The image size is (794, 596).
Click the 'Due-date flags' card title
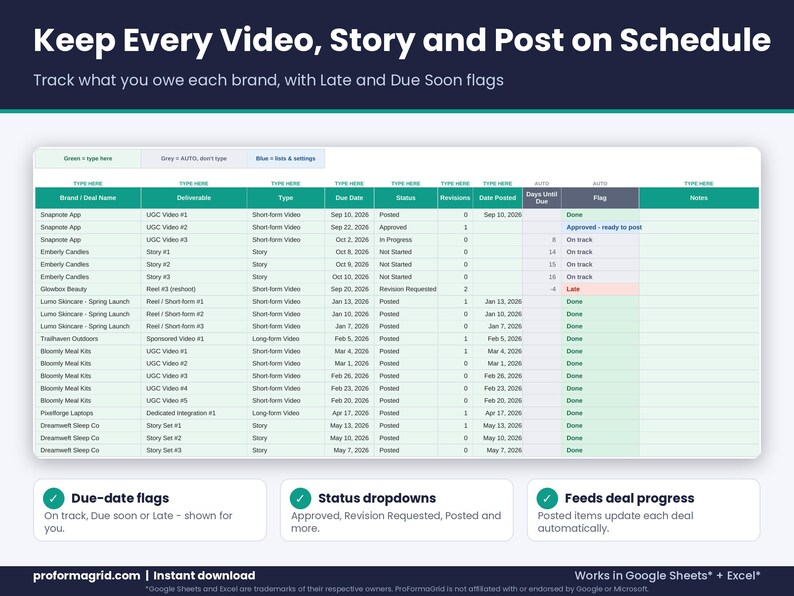click(x=120, y=498)
